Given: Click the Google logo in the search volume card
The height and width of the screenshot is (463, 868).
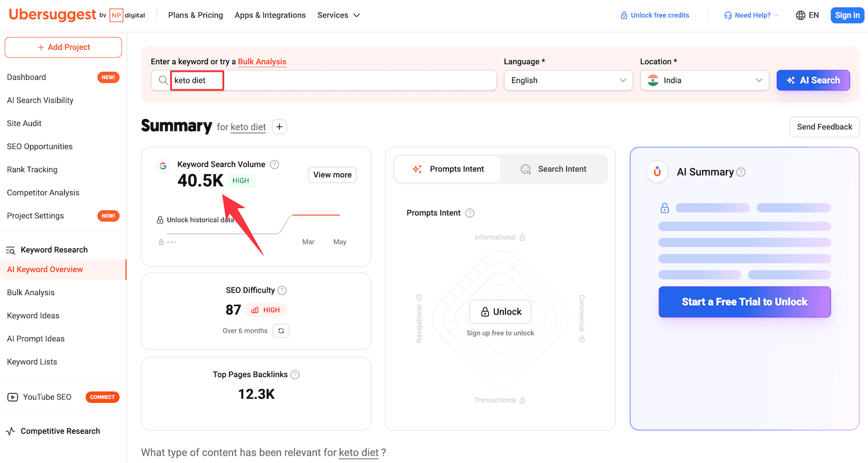Looking at the screenshot, I should tap(163, 166).
